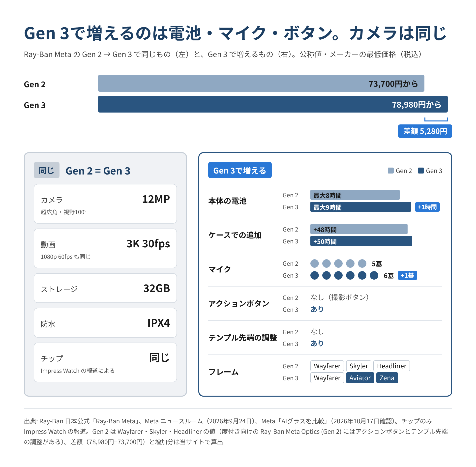Select the Skyler frame tag
Image resolution: width=476 pixels, height=467 pixels.
tap(358, 366)
